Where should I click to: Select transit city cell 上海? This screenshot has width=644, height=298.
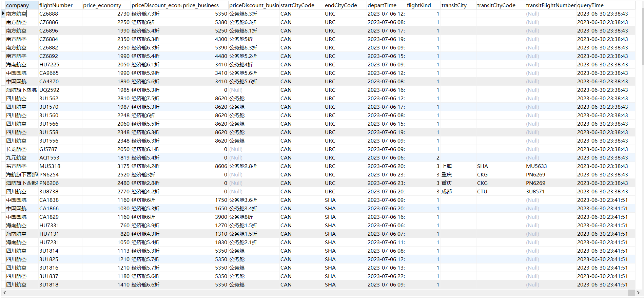[458, 166]
